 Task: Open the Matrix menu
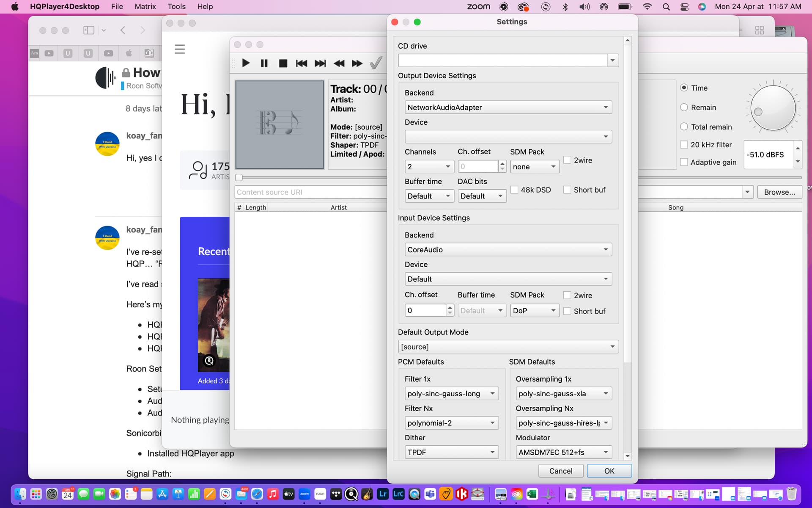tap(145, 6)
